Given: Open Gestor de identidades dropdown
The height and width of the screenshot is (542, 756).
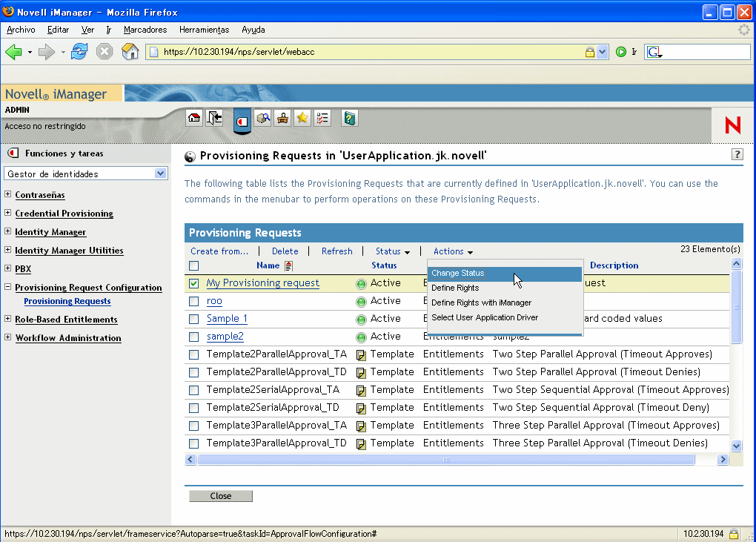Looking at the screenshot, I should coord(87,173).
